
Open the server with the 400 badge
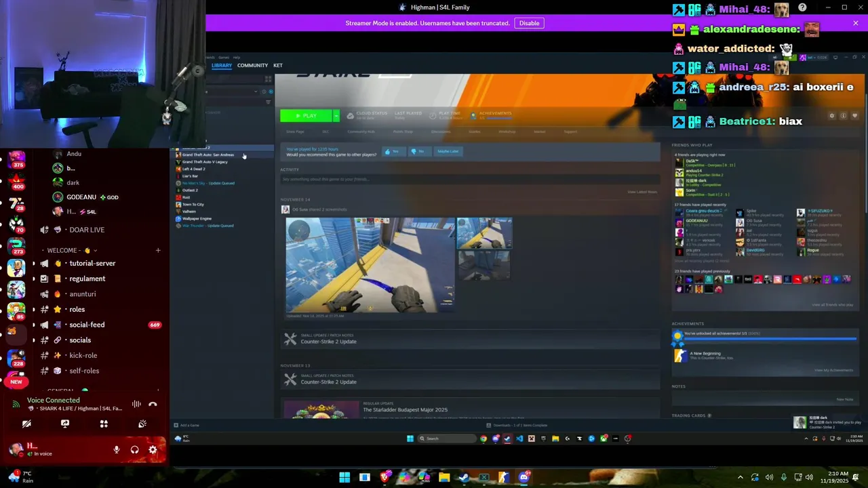[x=16, y=181]
